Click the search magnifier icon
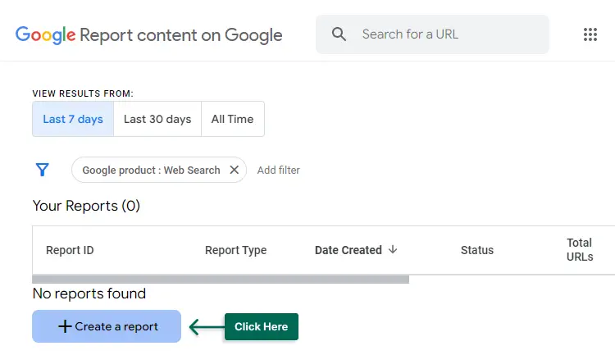 click(339, 34)
